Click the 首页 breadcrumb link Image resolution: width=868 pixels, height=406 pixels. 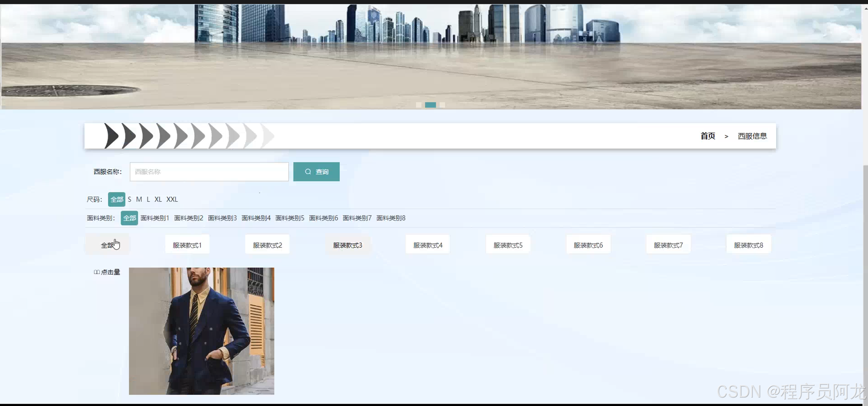click(x=708, y=136)
